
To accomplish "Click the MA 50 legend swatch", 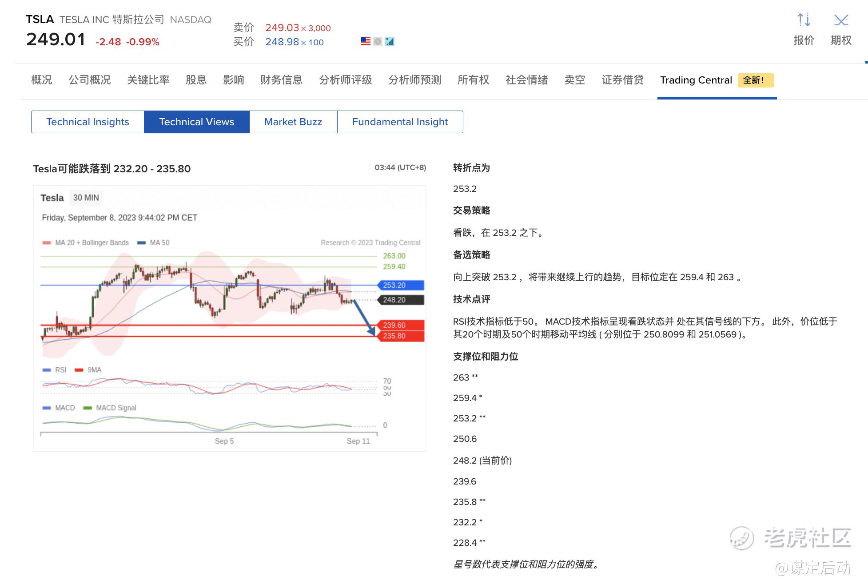I will tap(142, 243).
